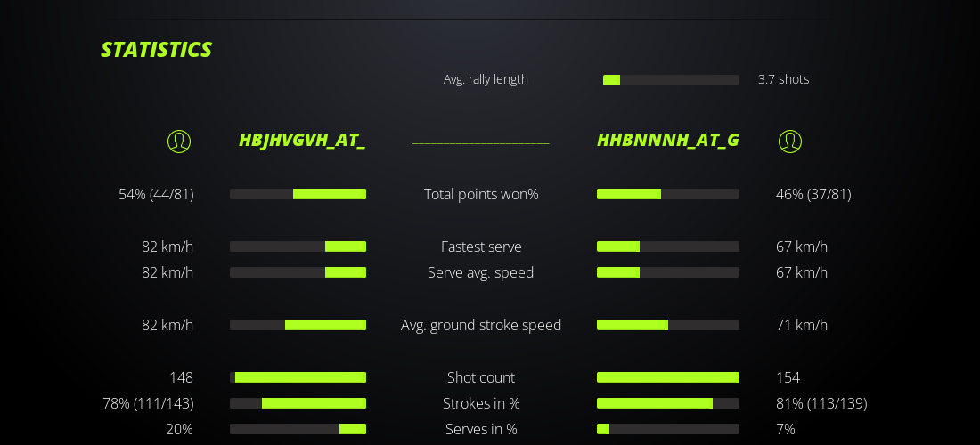Click the left player profile icon
This screenshot has width=980, height=445.
click(x=179, y=142)
